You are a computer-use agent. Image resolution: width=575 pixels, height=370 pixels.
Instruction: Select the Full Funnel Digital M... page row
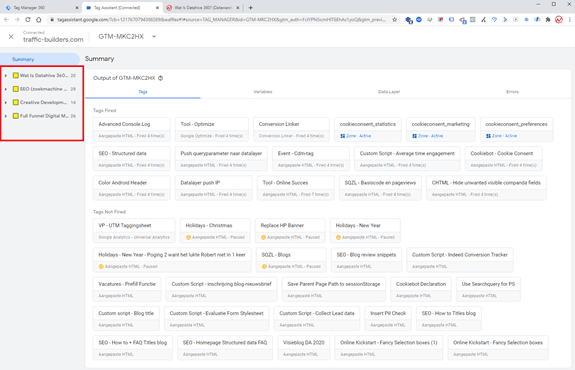(x=44, y=116)
